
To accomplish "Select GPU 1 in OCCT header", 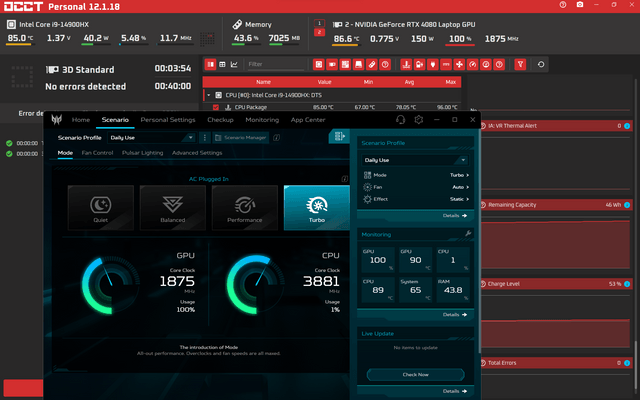I will [319, 23].
